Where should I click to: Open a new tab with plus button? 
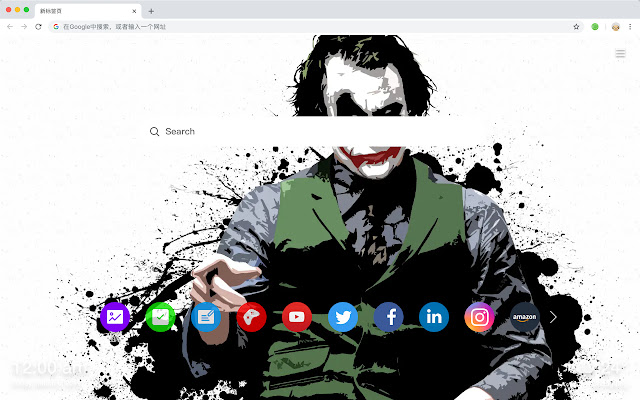(151, 11)
